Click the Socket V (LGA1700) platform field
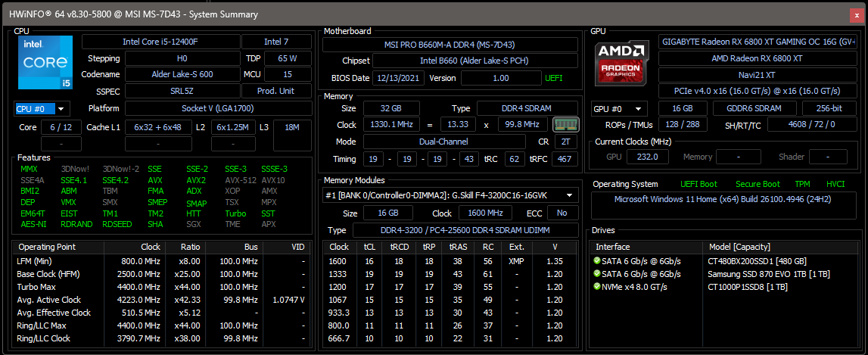Image resolution: width=868 pixels, height=355 pixels. point(218,108)
